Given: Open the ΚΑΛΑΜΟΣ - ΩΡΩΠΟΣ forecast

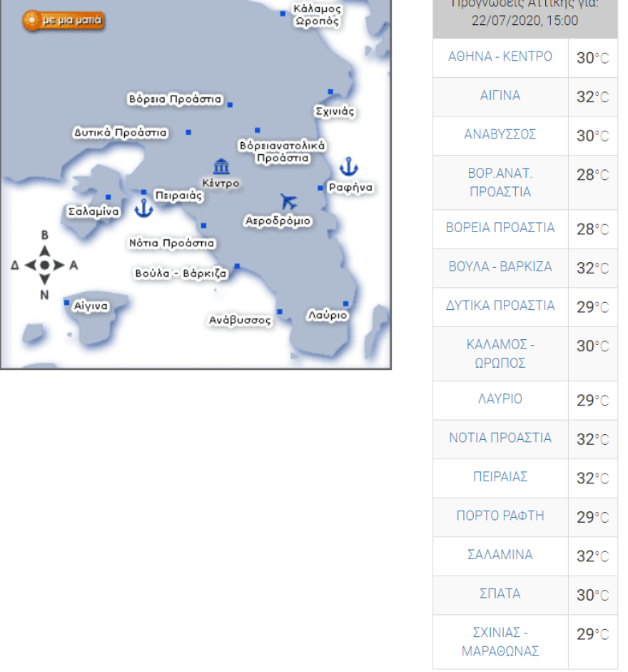Looking at the screenshot, I should click(x=500, y=353).
